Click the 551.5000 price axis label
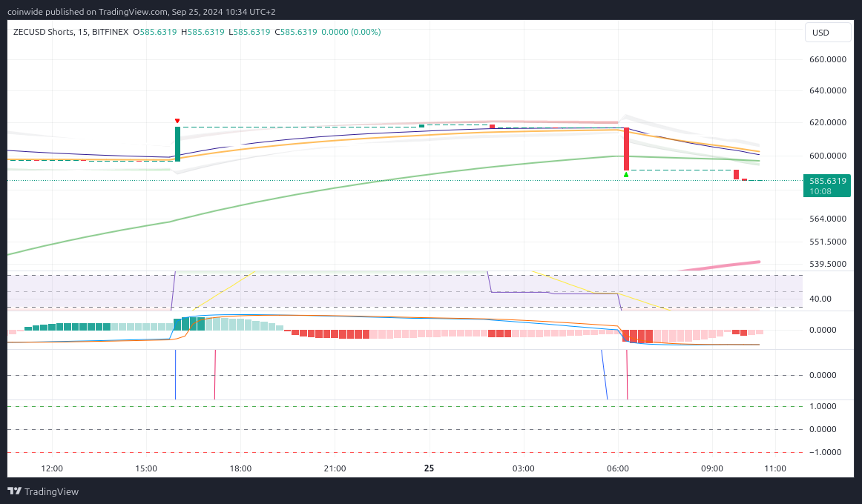Image resolution: width=862 pixels, height=504 pixels. [827, 242]
